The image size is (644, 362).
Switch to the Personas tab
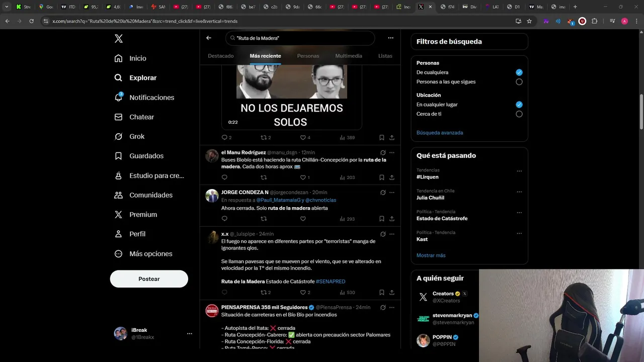click(x=308, y=56)
